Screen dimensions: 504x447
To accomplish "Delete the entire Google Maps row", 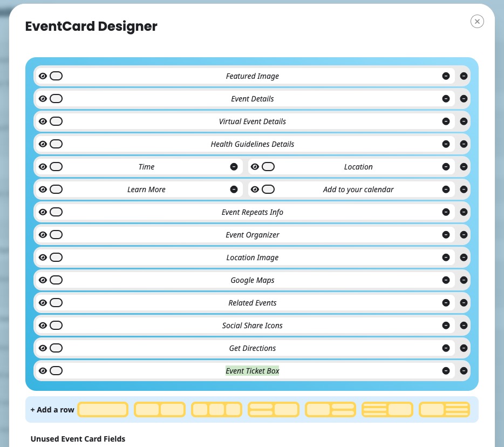I will click(x=464, y=280).
